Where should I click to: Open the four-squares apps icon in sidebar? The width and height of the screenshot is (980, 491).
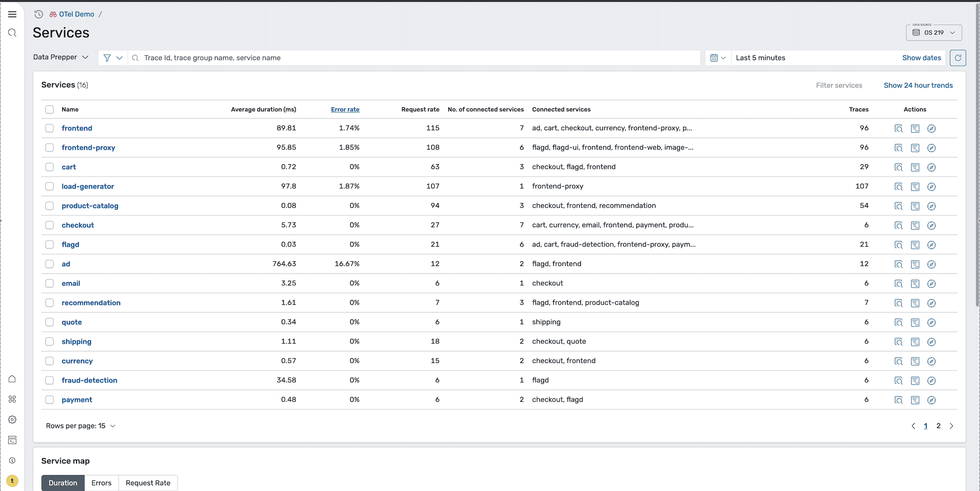click(x=12, y=399)
